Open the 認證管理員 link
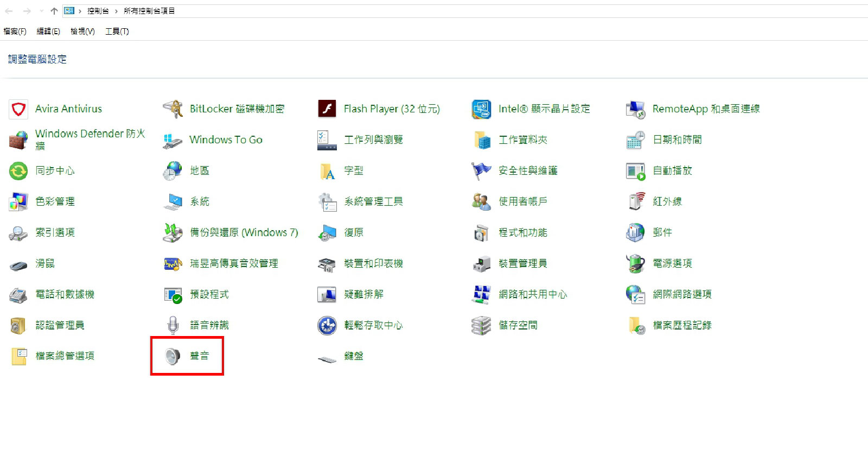The height and width of the screenshot is (450, 868). 60,325
